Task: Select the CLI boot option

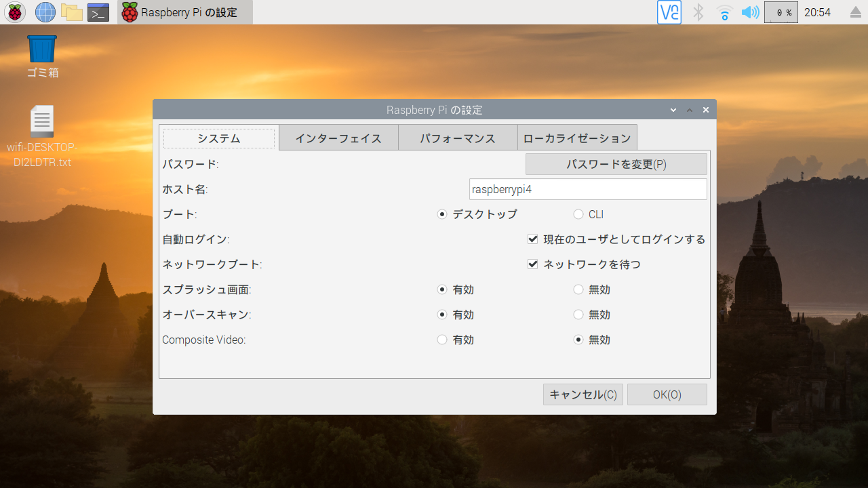Action: pyautogui.click(x=589, y=214)
